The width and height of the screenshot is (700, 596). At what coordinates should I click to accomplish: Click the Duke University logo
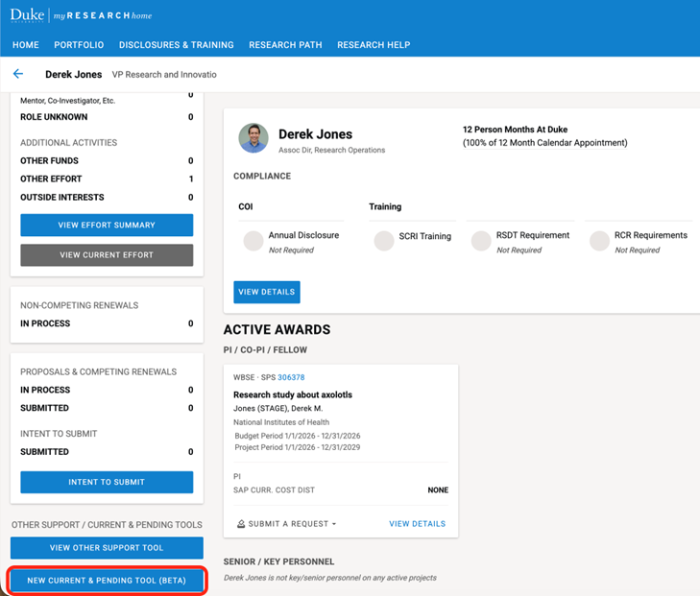(27, 15)
